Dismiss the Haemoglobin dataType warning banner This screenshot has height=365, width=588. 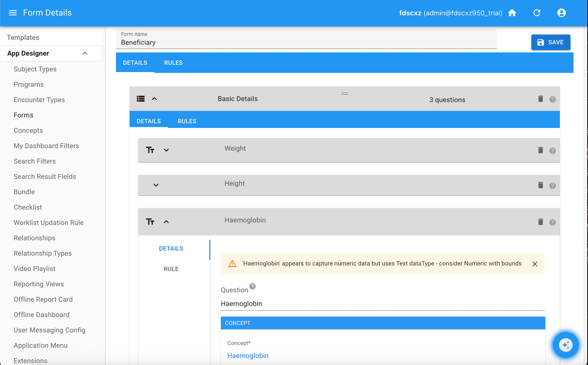[x=535, y=264]
